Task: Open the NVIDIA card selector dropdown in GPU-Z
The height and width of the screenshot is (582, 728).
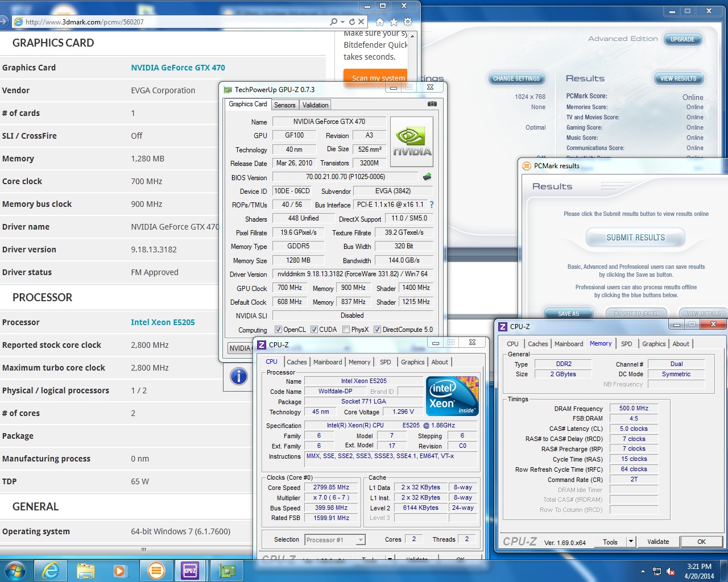Action: (x=241, y=348)
